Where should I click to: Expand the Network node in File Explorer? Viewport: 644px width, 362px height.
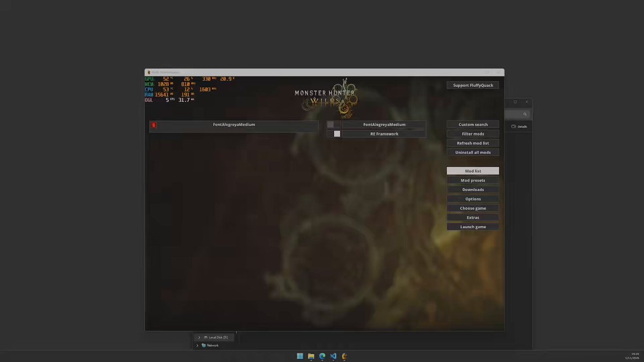[x=197, y=345]
